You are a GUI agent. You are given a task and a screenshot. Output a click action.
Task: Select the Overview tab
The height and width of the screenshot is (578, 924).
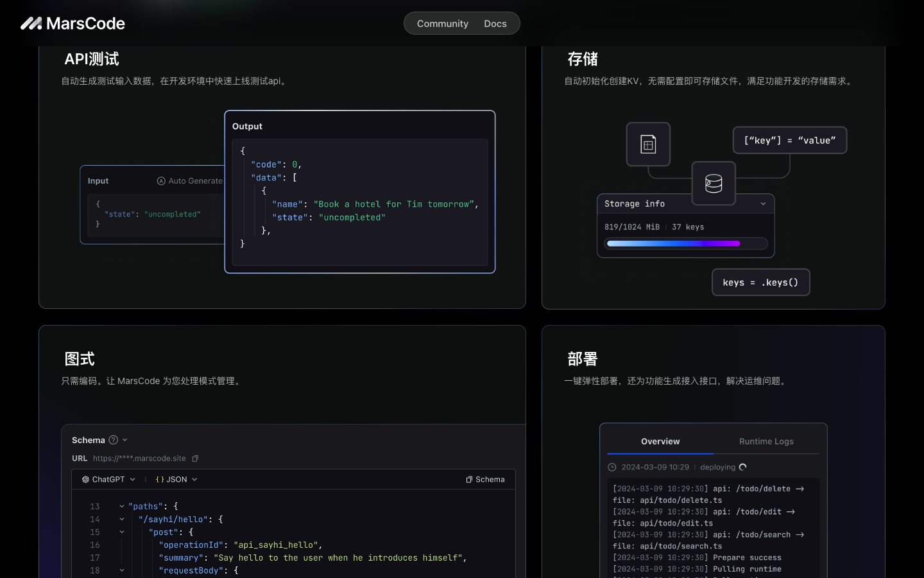pos(660,441)
